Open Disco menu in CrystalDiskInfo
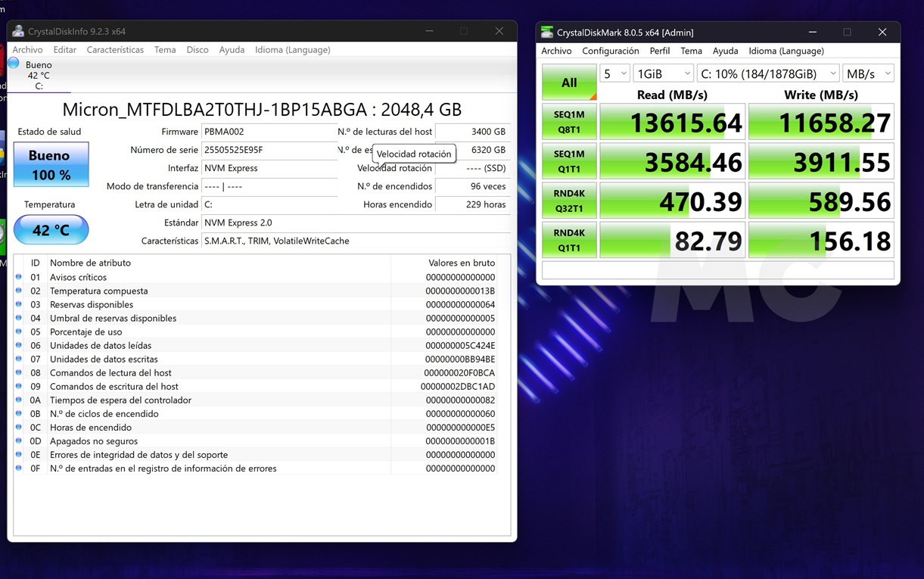924x579 pixels. pos(198,50)
